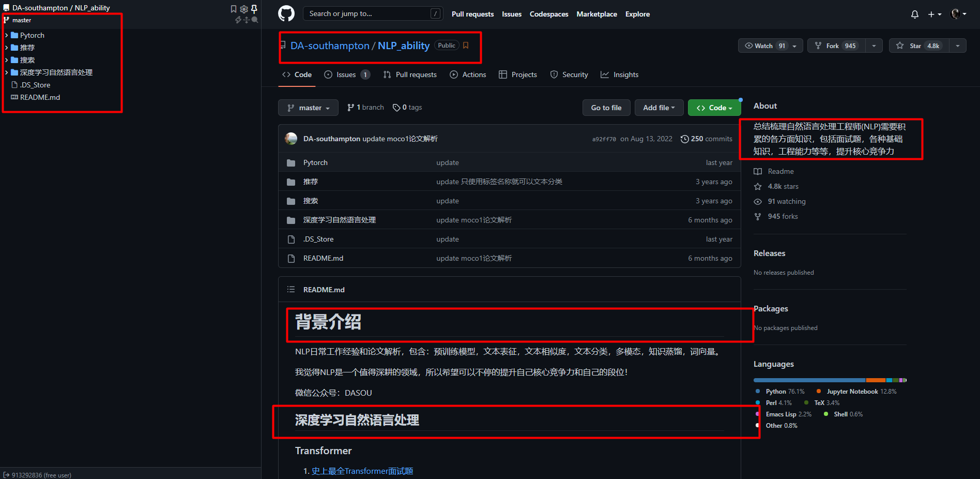Open the Add file dropdown
Viewport: 980px width, 479px height.
(659, 108)
